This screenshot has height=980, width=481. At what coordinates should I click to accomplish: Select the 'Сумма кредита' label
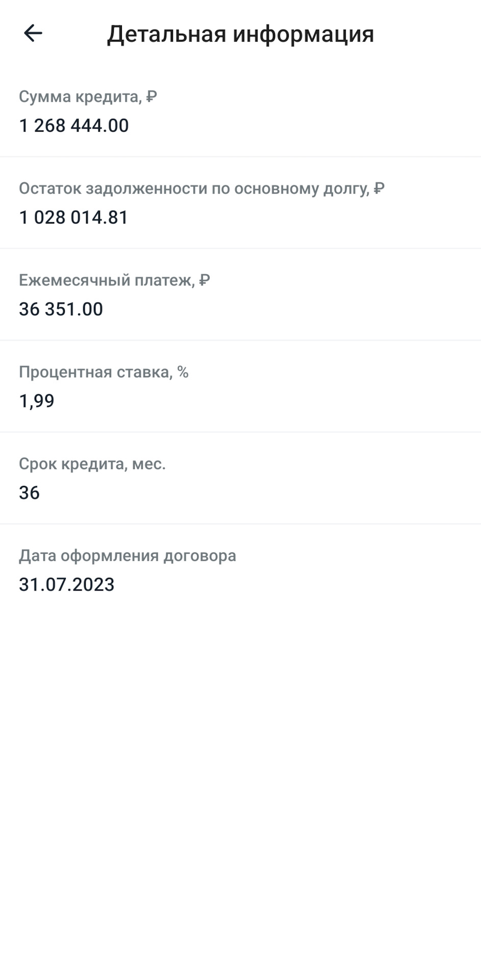(80, 96)
